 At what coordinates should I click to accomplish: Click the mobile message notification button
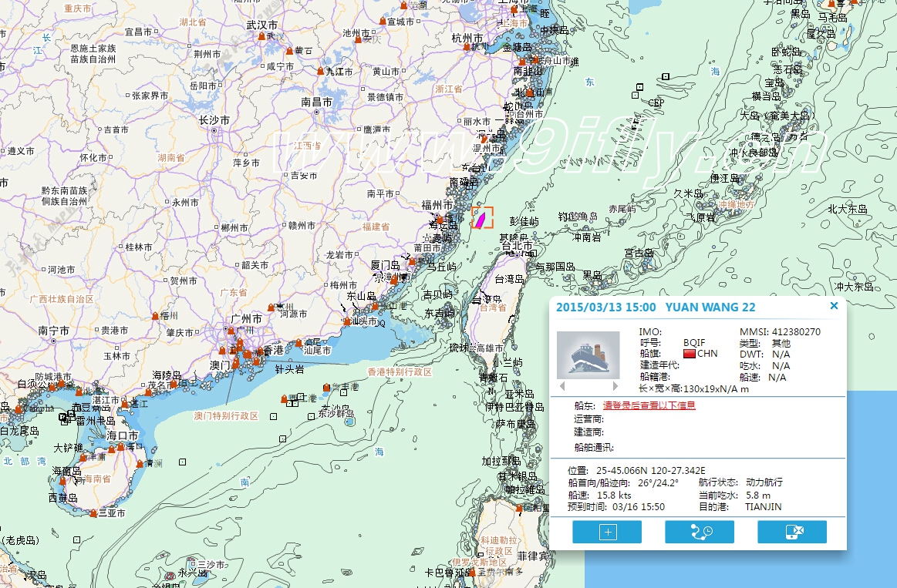pyautogui.click(x=791, y=532)
